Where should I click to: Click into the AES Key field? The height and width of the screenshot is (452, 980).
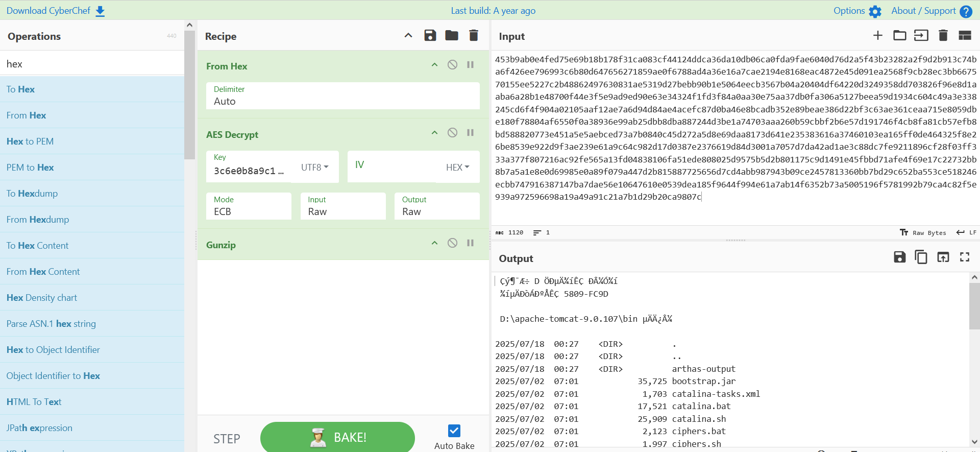point(249,167)
